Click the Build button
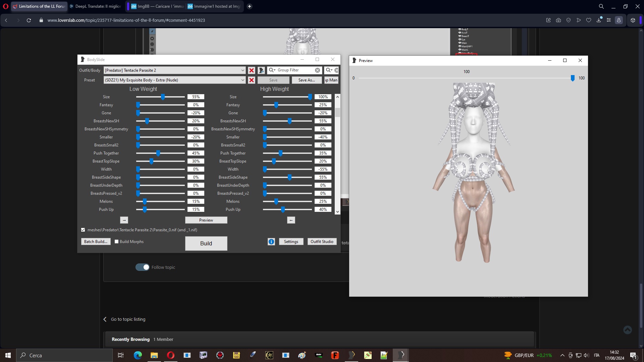 click(206, 244)
